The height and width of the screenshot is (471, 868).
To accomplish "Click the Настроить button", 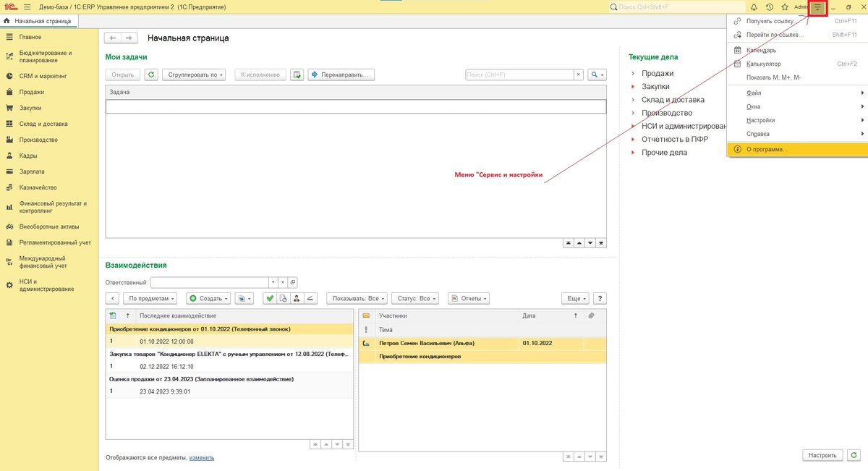I will click(x=822, y=455).
